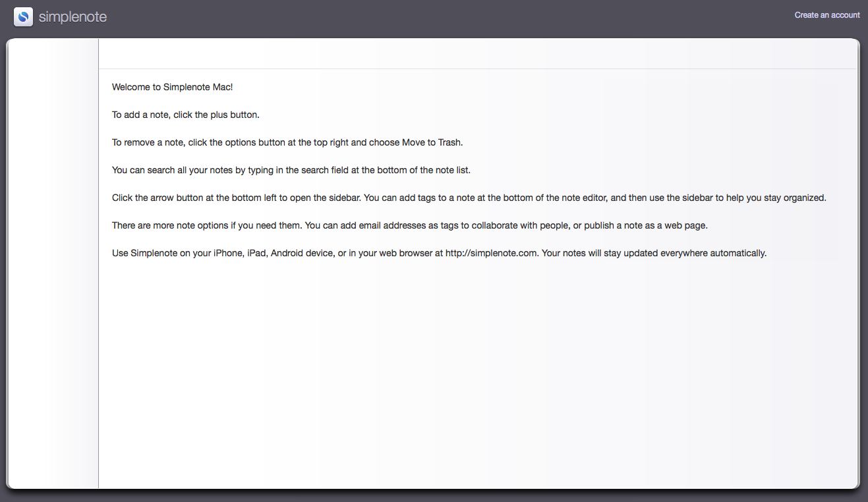Click the words 'plus button' in the note
The width and height of the screenshot is (868, 502).
click(x=233, y=115)
